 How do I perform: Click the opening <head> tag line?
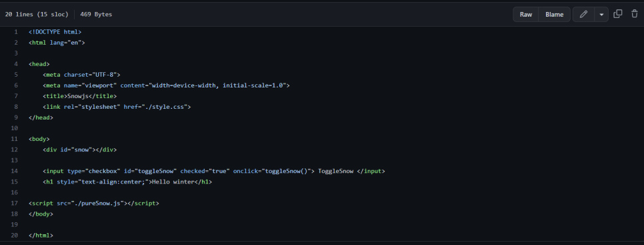[39, 63]
